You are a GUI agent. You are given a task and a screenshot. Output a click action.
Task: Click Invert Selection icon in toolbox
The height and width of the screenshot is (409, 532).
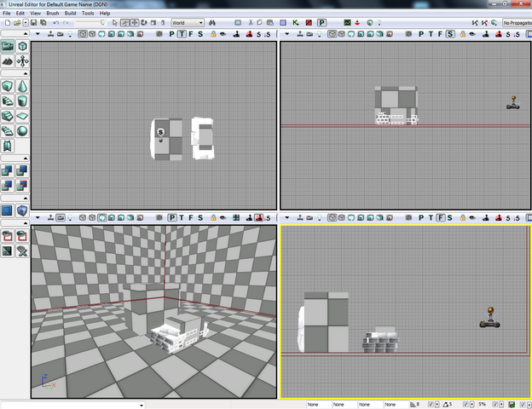8,251
